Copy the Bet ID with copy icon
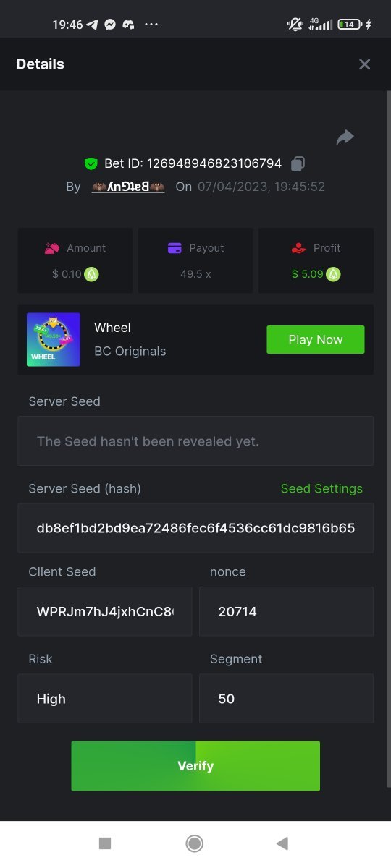 (x=298, y=163)
